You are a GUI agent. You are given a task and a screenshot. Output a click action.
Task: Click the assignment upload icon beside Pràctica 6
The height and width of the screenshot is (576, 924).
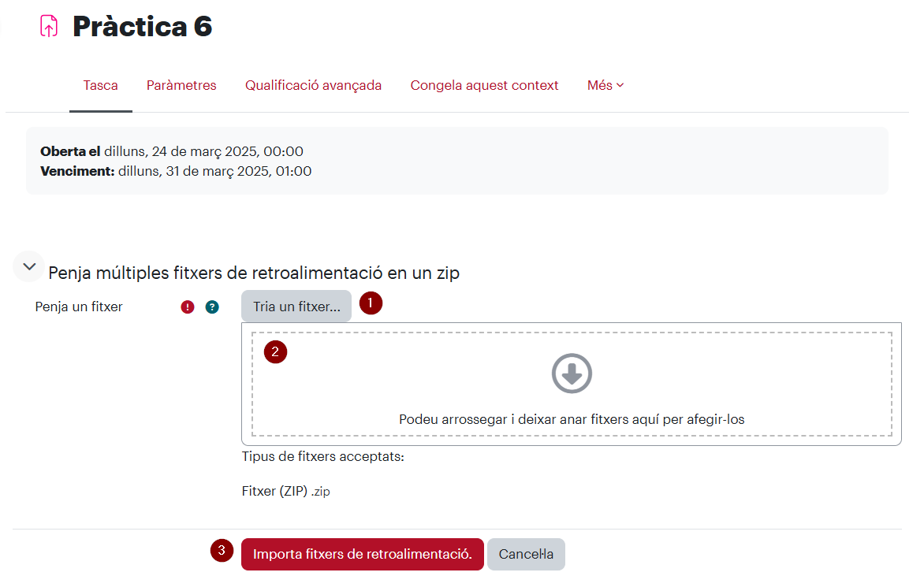point(49,27)
